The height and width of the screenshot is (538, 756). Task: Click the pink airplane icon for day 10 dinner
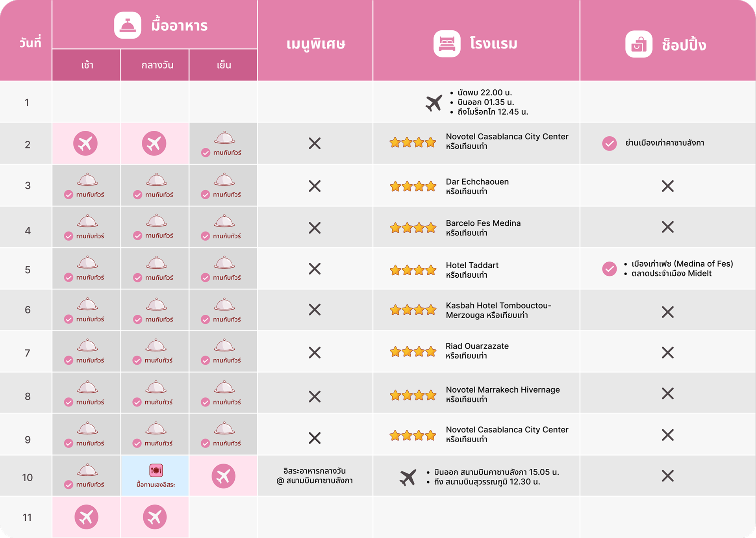223,476
